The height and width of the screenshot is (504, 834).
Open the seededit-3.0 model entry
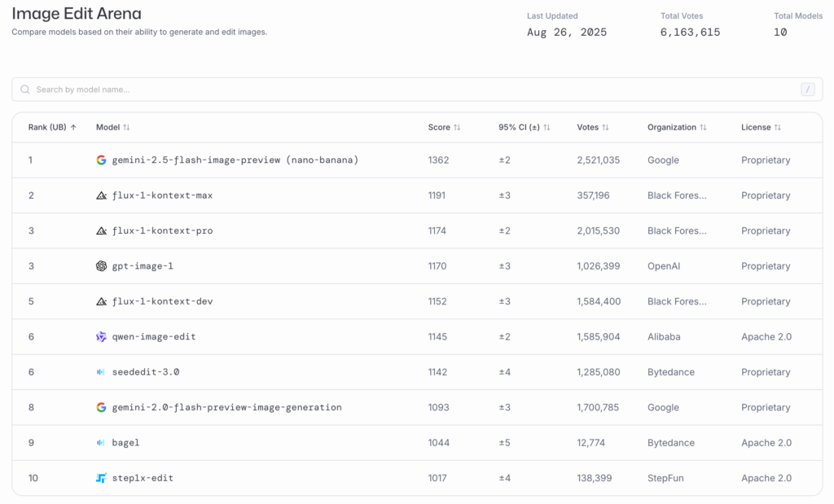(146, 372)
